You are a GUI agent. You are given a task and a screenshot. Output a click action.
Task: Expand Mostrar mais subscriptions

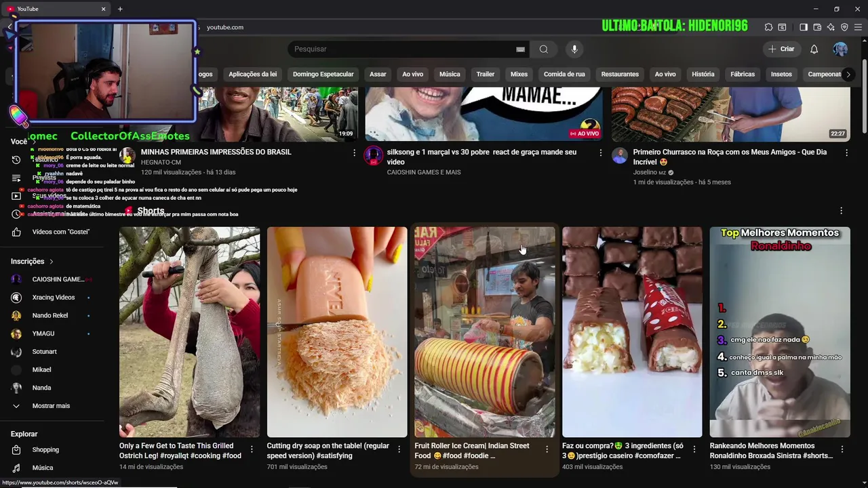pyautogui.click(x=52, y=406)
